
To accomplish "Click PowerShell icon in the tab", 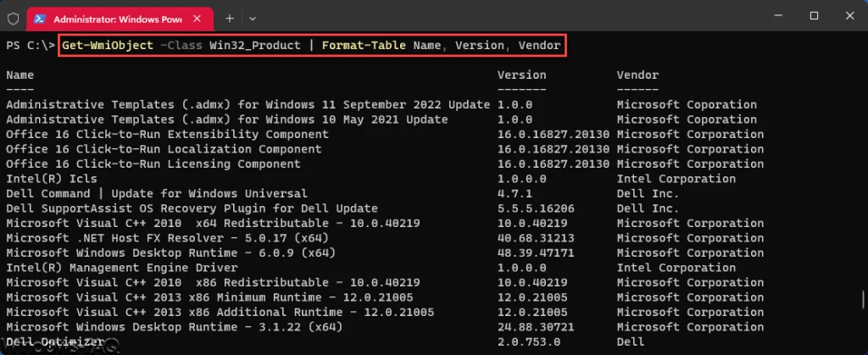I will pyautogui.click(x=39, y=19).
